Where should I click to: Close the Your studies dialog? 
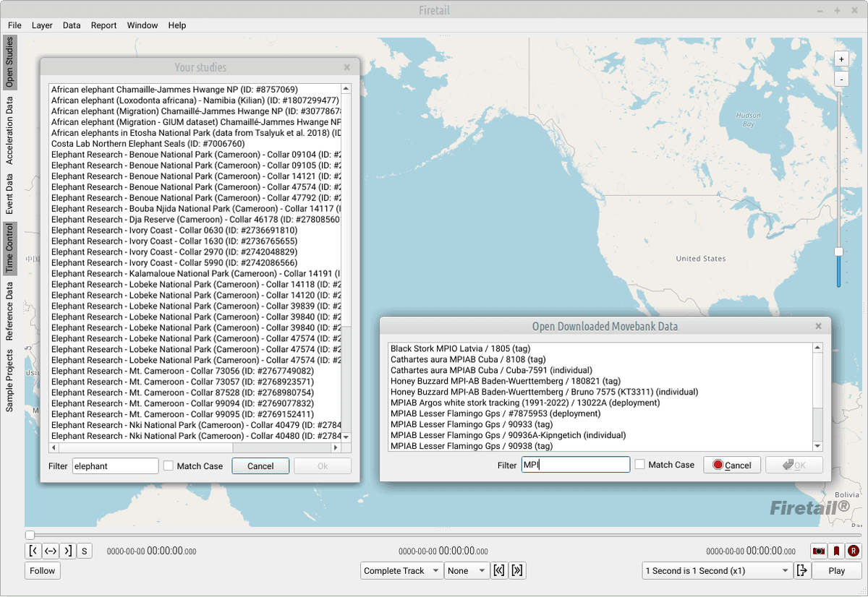tap(346, 67)
